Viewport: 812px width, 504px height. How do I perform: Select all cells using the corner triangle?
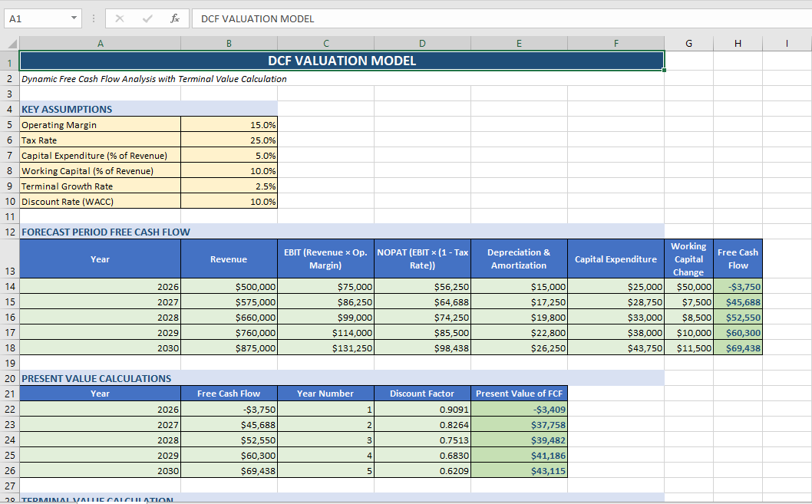[x=11, y=43]
